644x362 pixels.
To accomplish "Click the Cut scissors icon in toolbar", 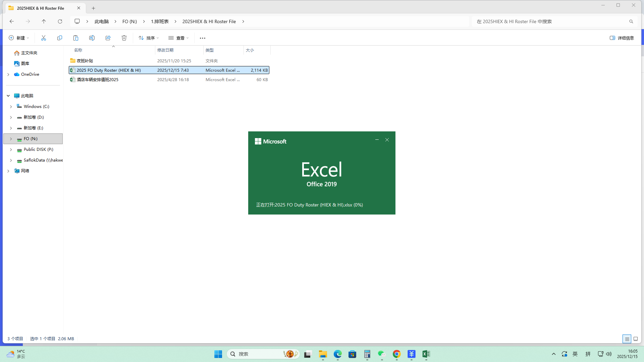I will point(44,38).
